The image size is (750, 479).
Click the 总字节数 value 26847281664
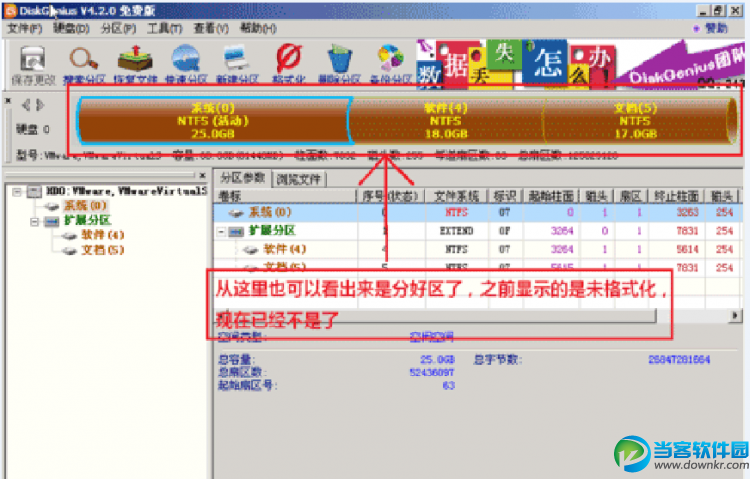[679, 360]
